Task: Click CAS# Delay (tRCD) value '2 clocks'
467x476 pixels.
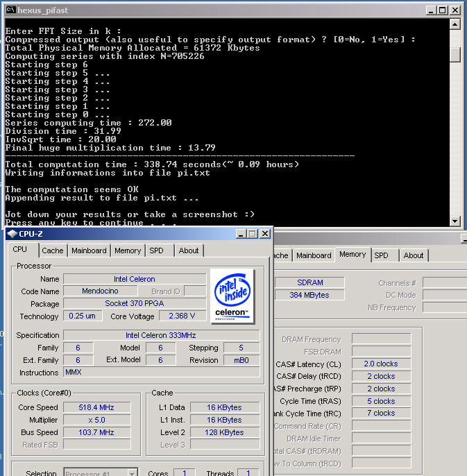Action: click(382, 376)
